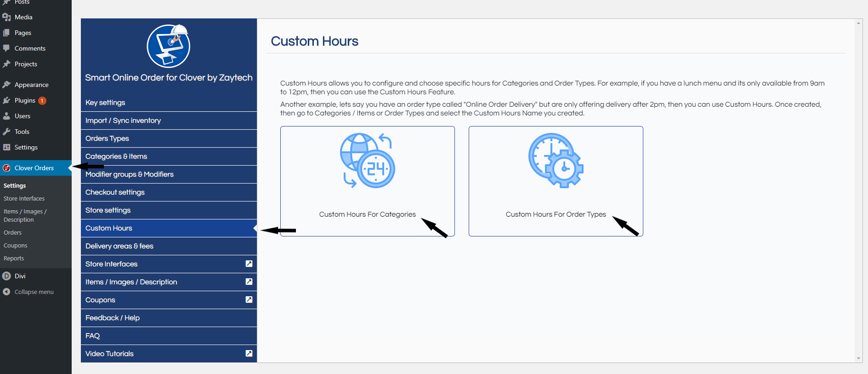Click scrollbar down arrow in content panel
This screenshot has width=868, height=374.
(x=858, y=358)
